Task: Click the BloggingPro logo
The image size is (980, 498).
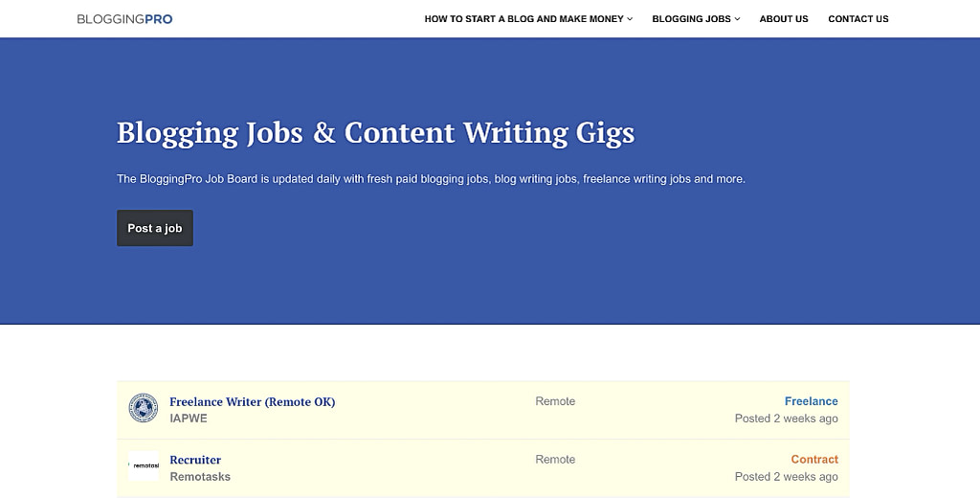Action: click(124, 19)
